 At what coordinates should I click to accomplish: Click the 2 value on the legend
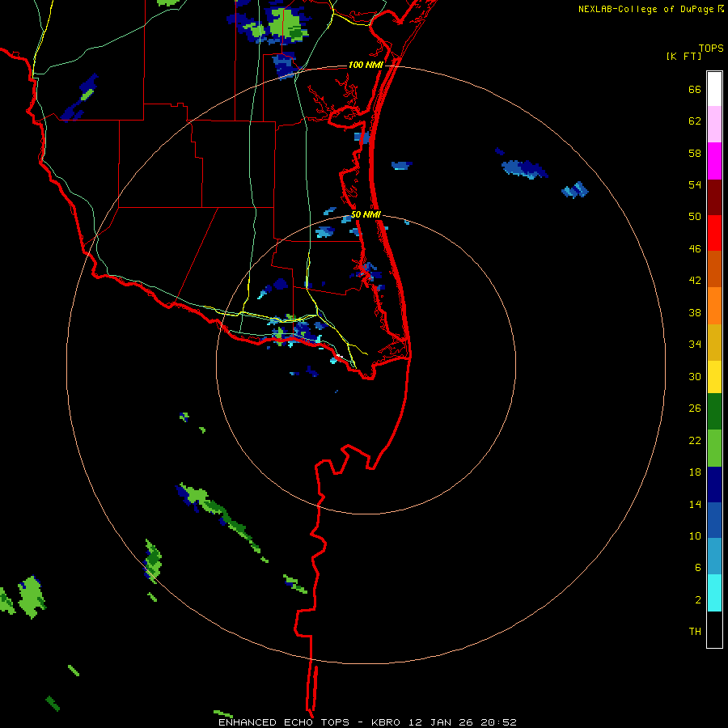pyautogui.click(x=698, y=599)
